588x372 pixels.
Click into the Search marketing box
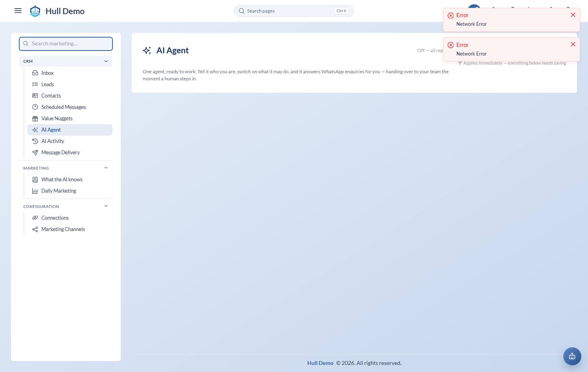(66, 44)
